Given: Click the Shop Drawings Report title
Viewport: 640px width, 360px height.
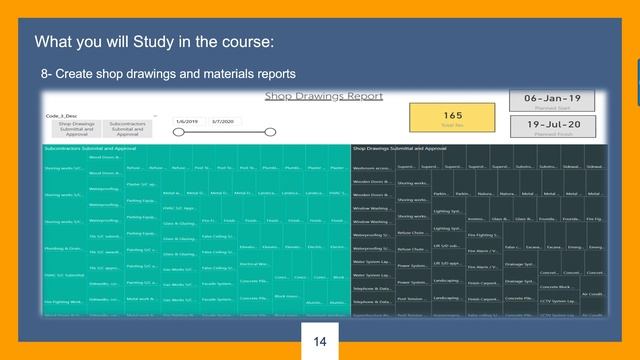Looking at the screenshot, I should pyautogui.click(x=324, y=96).
